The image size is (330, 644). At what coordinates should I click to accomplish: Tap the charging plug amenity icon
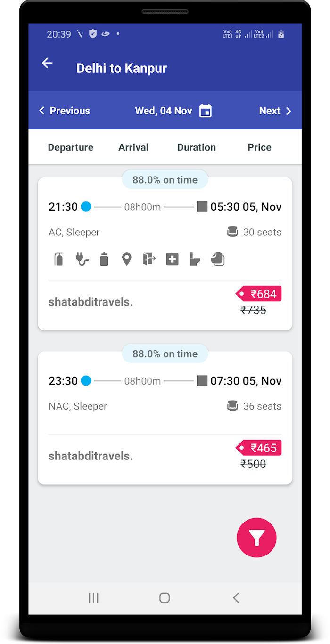(x=82, y=259)
